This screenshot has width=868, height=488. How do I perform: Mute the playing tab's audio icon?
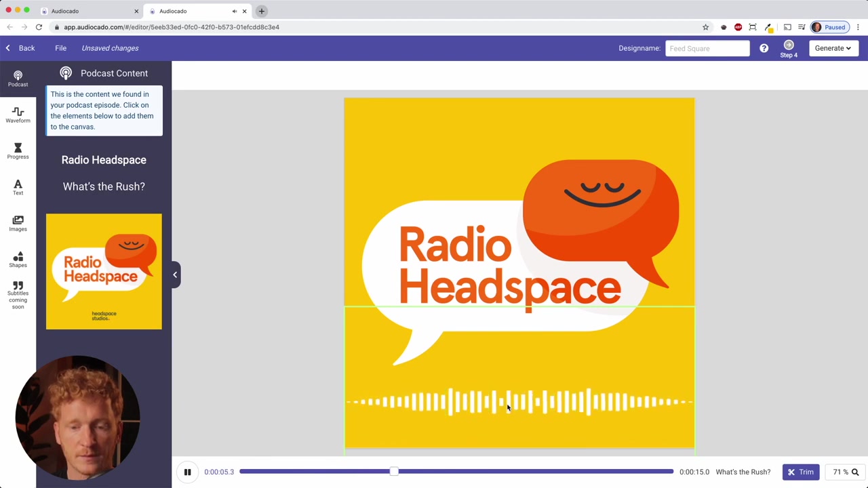pyautogui.click(x=234, y=11)
